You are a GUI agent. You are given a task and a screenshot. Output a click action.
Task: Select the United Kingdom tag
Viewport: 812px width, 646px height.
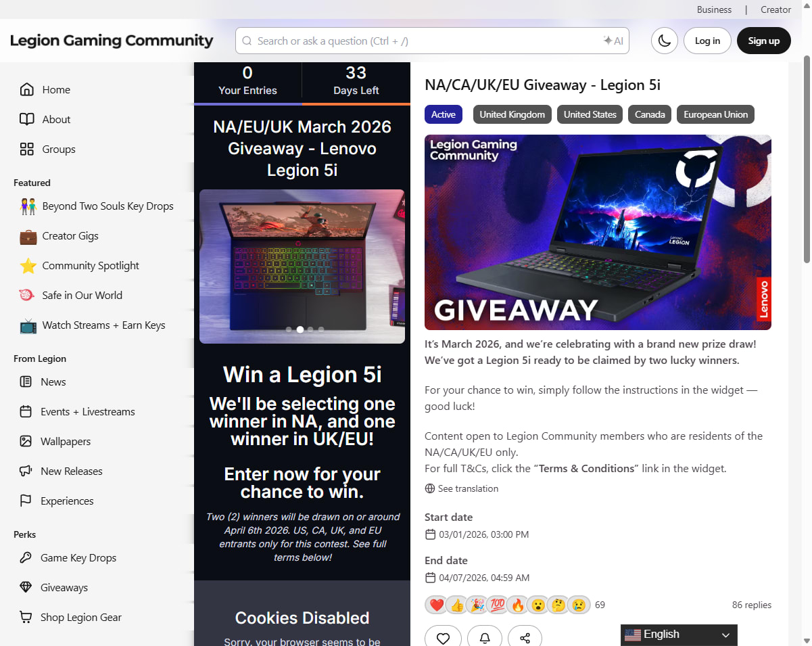pyautogui.click(x=512, y=114)
